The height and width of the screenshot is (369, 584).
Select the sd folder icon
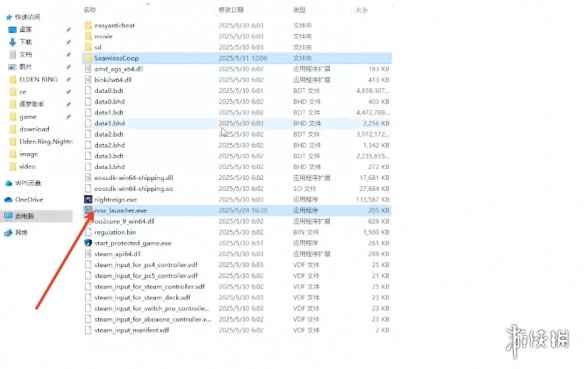(x=88, y=47)
